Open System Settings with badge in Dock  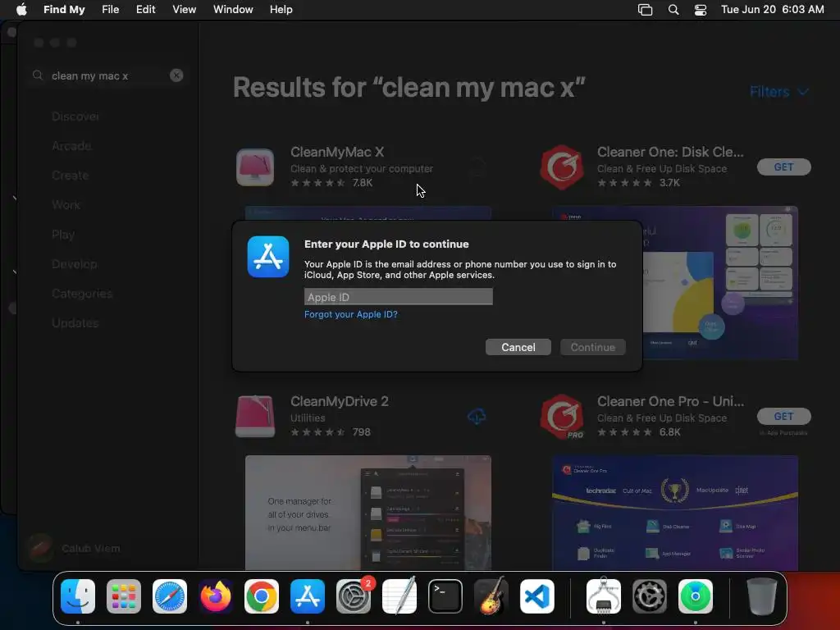tap(354, 596)
